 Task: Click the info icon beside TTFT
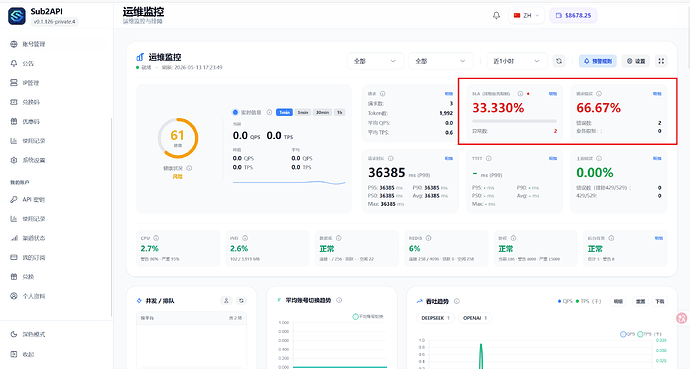pyautogui.click(x=488, y=158)
